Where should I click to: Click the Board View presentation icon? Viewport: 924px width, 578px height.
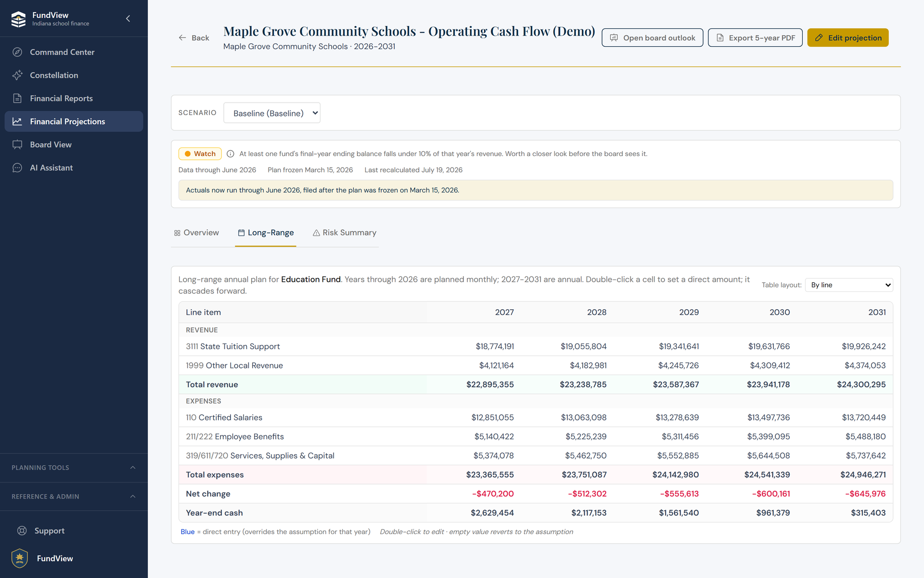click(x=17, y=144)
